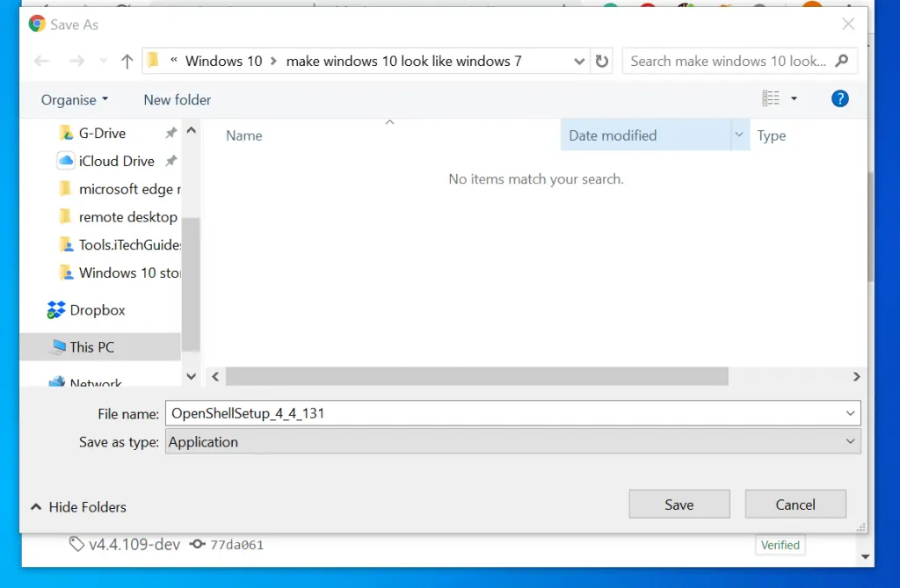Open the Organise dropdown menu
Image resolution: width=900 pixels, height=588 pixels.
pos(75,100)
